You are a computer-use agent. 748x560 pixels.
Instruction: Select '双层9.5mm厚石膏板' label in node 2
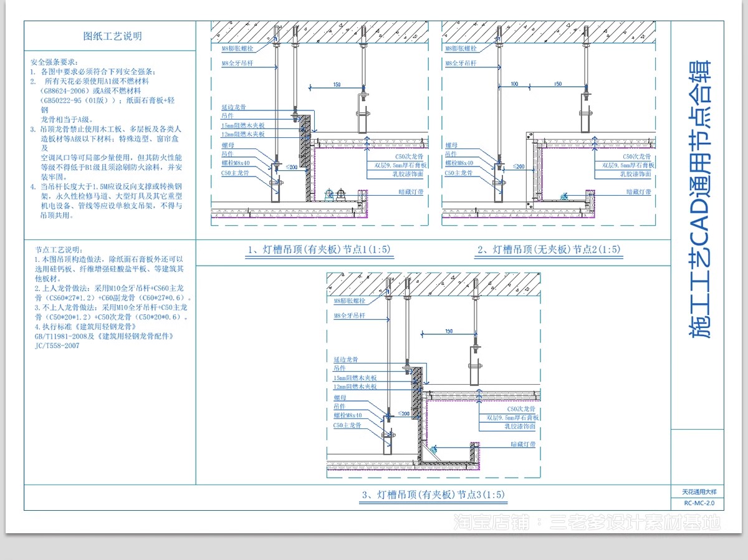pos(628,165)
